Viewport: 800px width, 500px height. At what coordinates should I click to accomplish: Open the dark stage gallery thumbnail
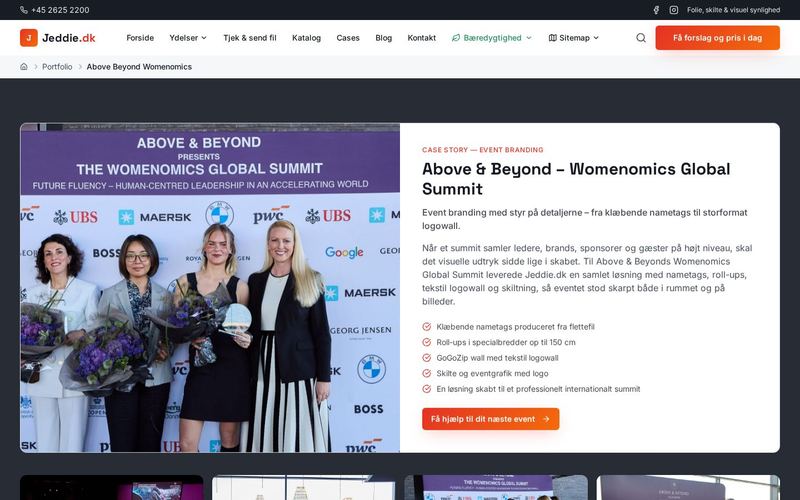(x=112, y=488)
